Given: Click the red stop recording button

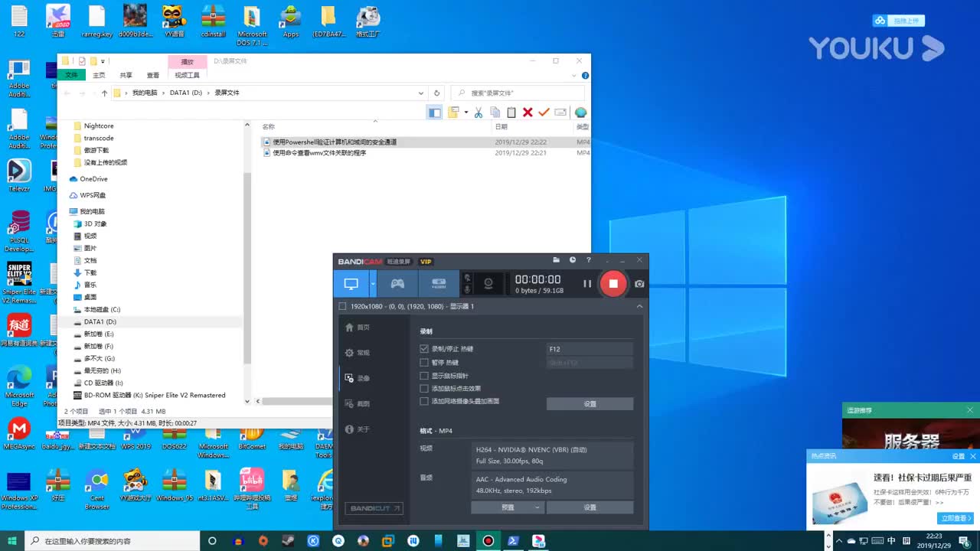Looking at the screenshot, I should pyautogui.click(x=613, y=283).
